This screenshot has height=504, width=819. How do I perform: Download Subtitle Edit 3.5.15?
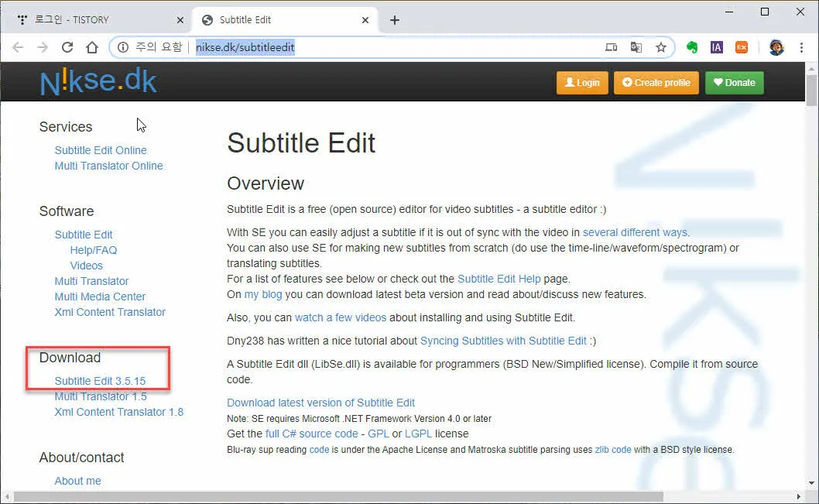click(100, 381)
